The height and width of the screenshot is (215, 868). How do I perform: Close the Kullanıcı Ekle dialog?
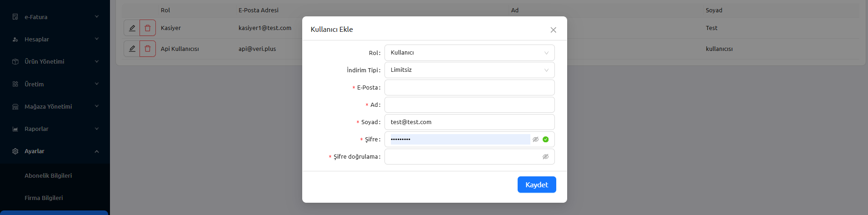553,30
